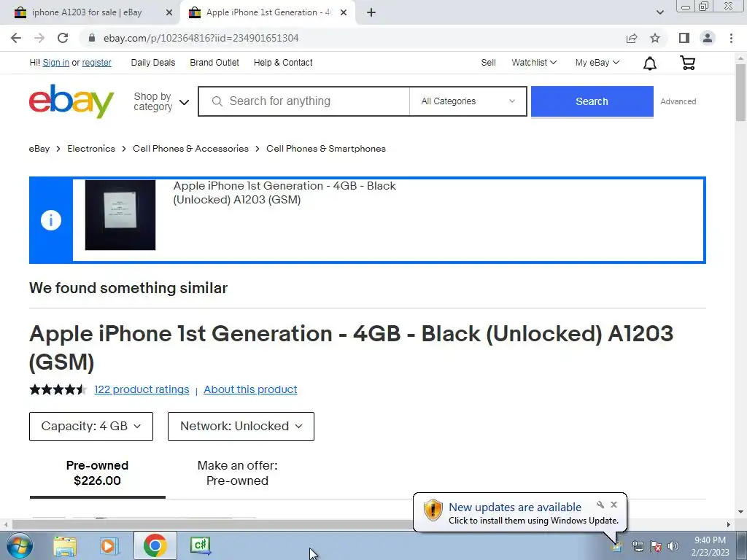This screenshot has height=560, width=747.
Task: Open the Chrome profile avatar
Action: click(x=708, y=38)
